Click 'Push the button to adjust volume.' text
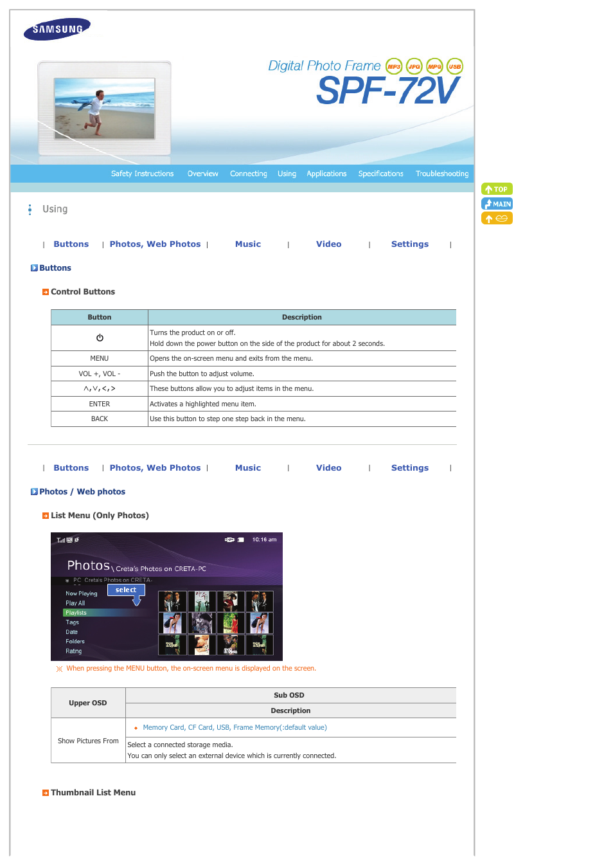613x868 pixels. (x=202, y=374)
